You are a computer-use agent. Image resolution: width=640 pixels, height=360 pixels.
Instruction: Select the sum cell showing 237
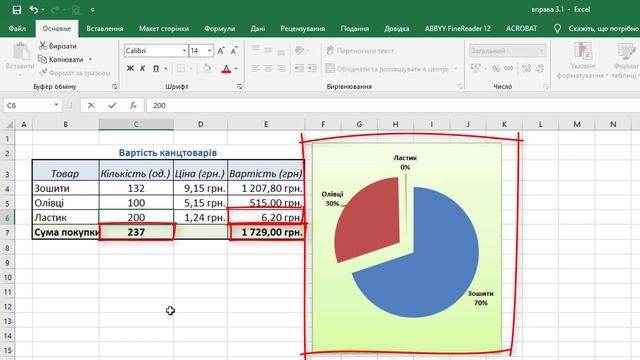[136, 232]
